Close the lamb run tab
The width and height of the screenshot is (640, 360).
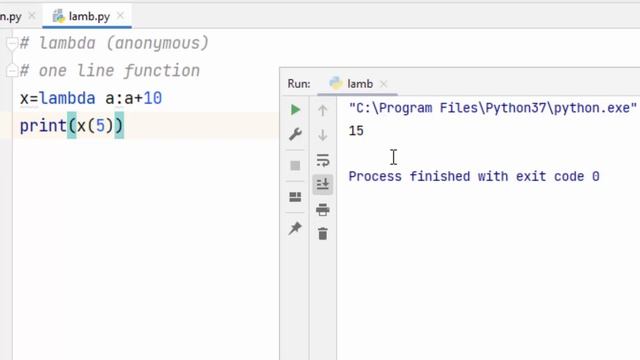(x=383, y=84)
